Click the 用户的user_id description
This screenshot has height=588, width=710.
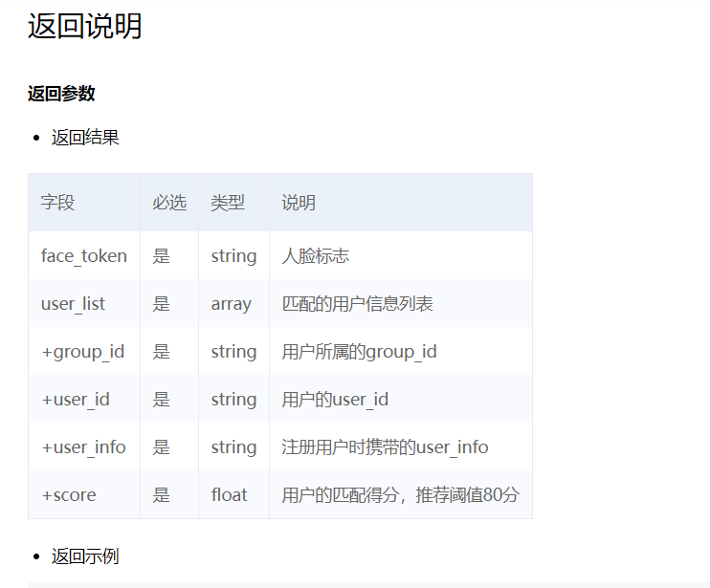(335, 400)
